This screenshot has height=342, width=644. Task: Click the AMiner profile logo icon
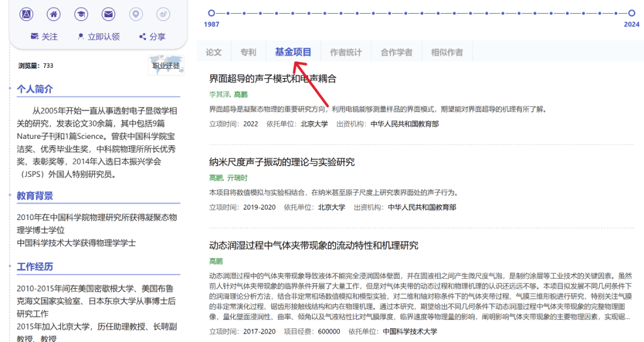coord(26,14)
